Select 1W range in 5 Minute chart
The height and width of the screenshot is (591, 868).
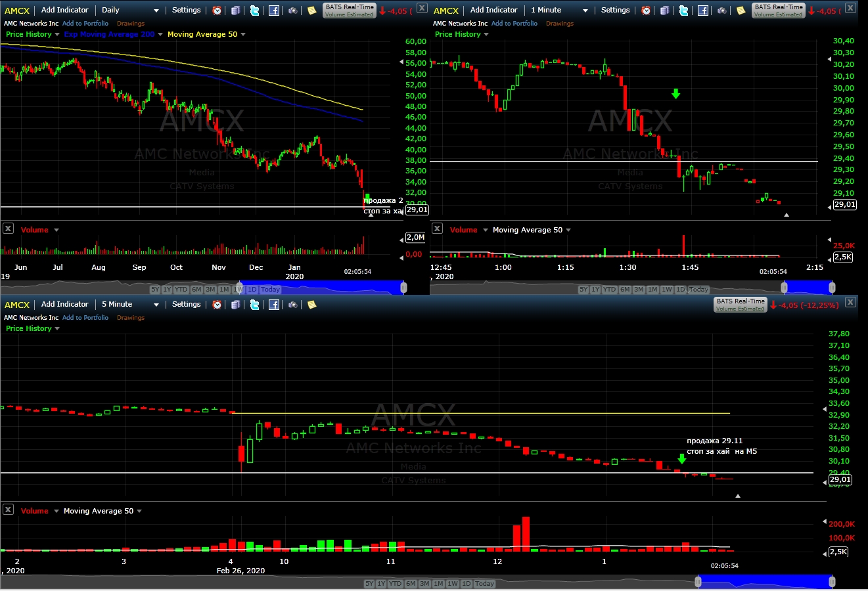(453, 584)
